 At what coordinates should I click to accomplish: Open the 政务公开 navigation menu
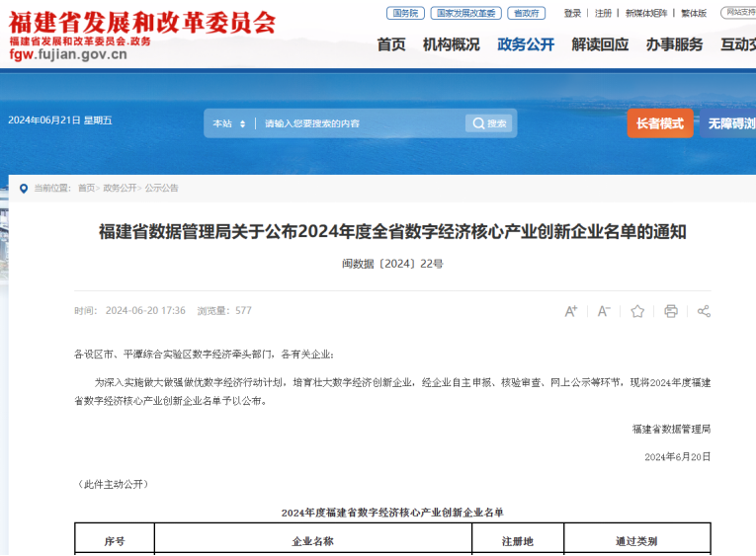coord(526,44)
